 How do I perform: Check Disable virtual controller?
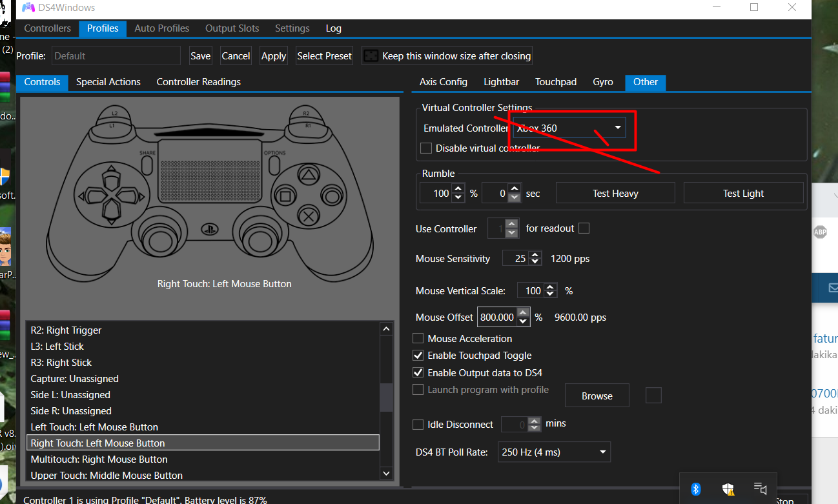click(x=426, y=148)
